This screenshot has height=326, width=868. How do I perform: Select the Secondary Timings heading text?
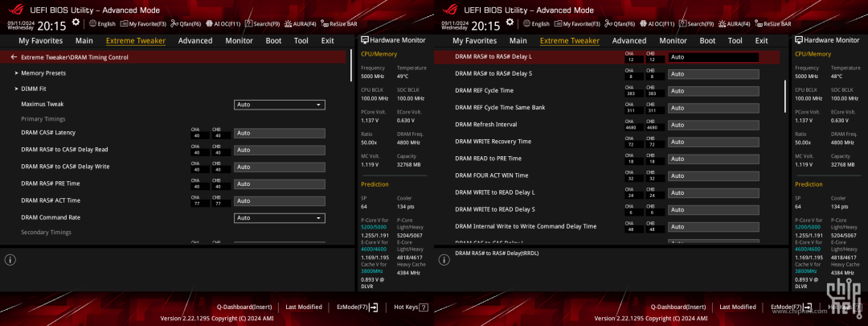46,233
